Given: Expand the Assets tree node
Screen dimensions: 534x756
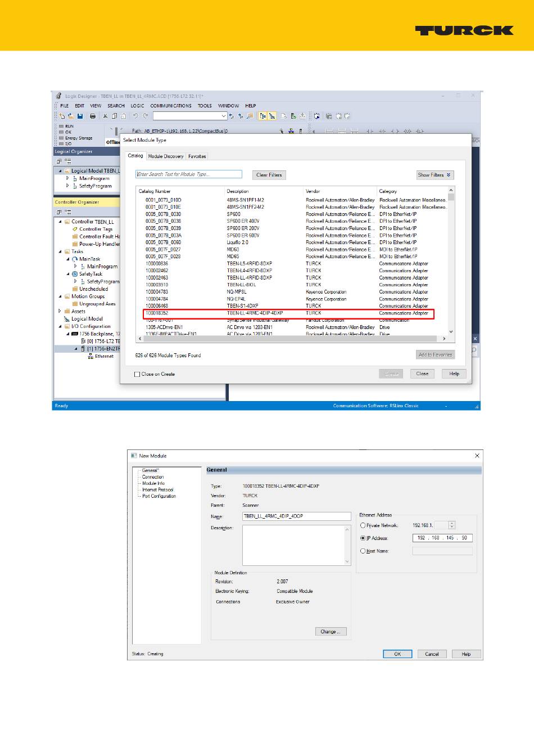Looking at the screenshot, I should [x=60, y=311].
